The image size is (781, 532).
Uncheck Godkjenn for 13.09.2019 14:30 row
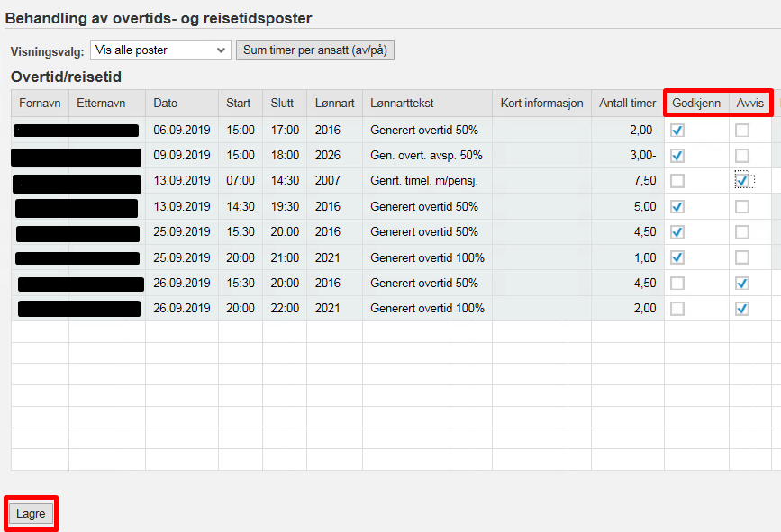[677, 206]
